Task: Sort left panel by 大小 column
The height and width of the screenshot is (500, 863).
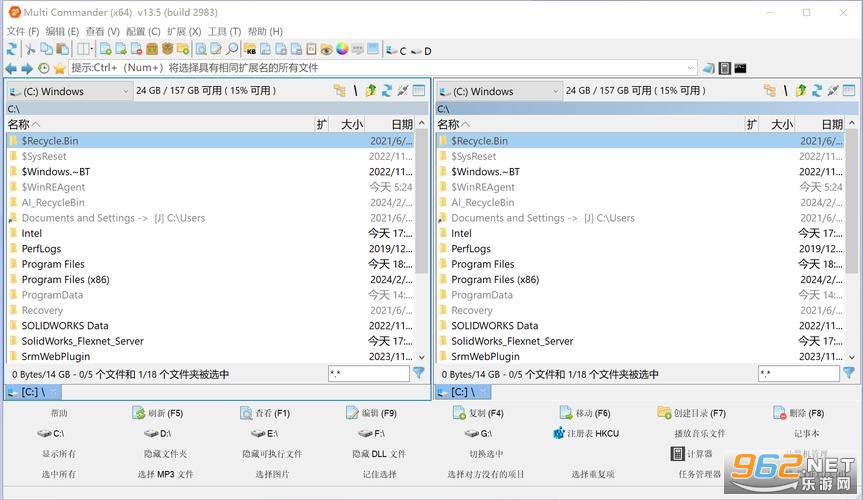Action: (x=348, y=124)
